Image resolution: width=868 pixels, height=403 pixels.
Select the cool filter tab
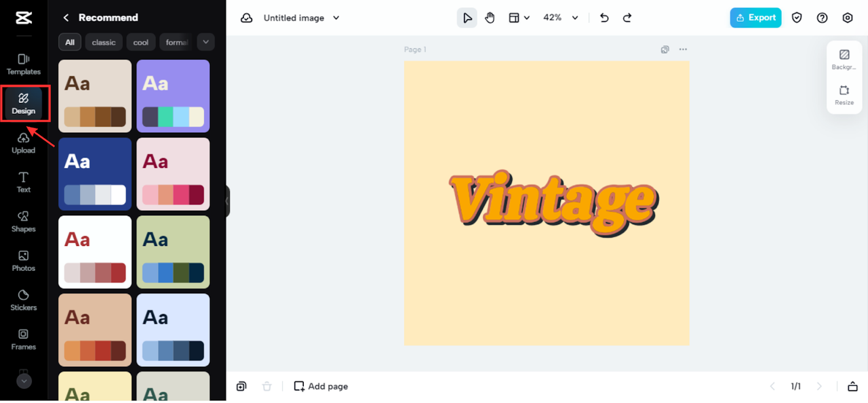[141, 42]
